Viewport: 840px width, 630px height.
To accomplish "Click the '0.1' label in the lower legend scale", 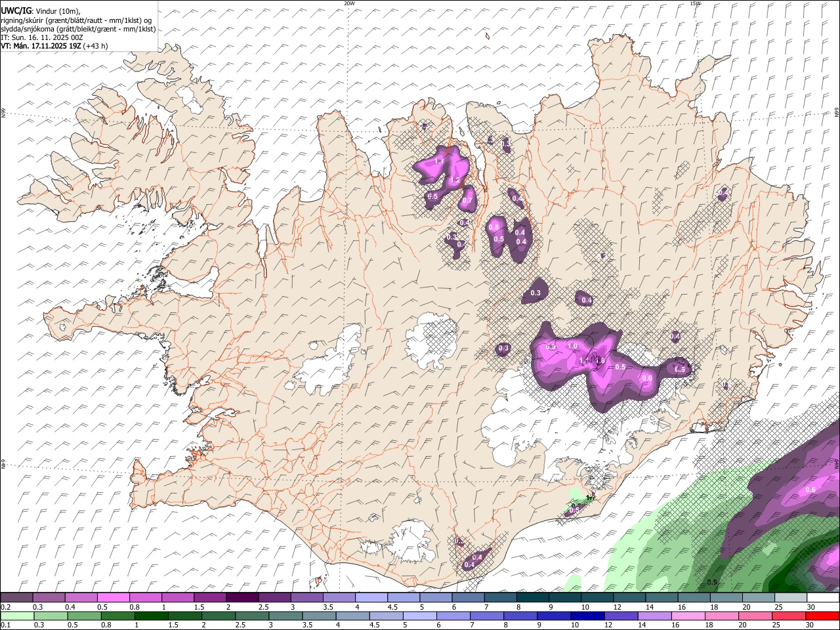I will click(6, 625).
